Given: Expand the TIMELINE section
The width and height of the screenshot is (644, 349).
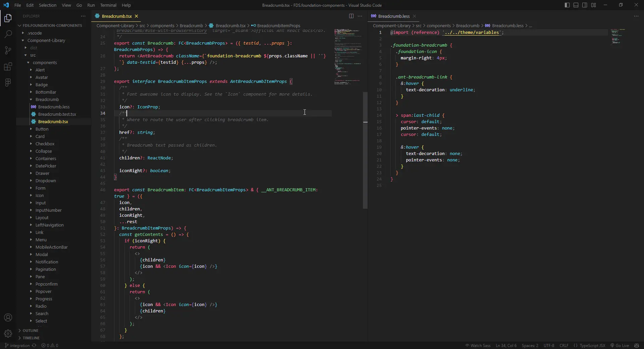Looking at the screenshot, I should [31, 338].
